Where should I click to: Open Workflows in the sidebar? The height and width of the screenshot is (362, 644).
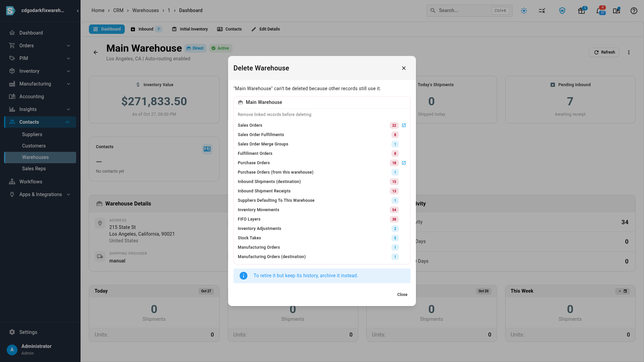[x=31, y=182]
